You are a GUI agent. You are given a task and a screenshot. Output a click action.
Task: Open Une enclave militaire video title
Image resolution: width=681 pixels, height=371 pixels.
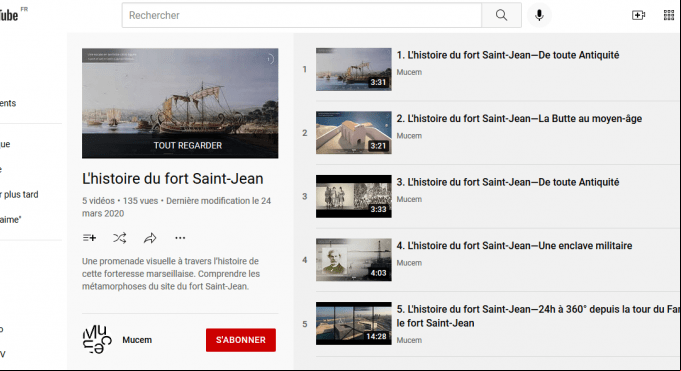(514, 245)
